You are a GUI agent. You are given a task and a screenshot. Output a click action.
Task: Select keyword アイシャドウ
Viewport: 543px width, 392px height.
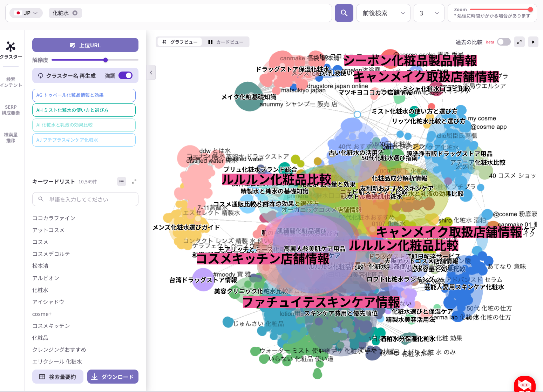[x=48, y=302]
